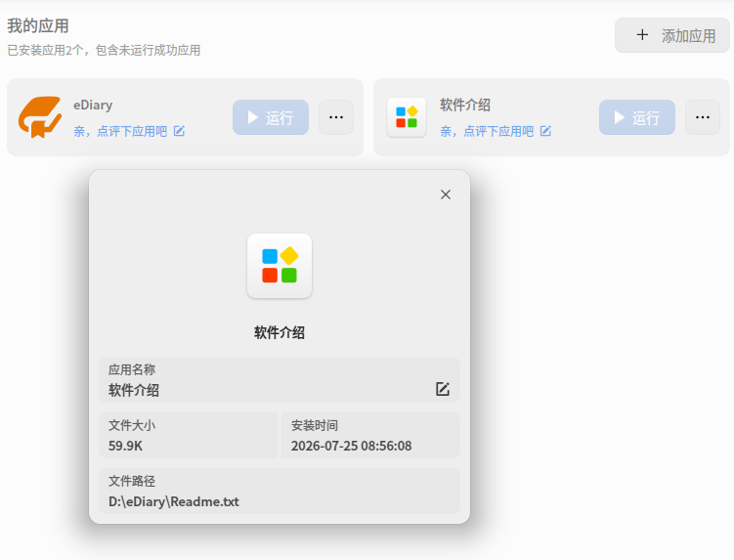Screen dimensions: 734x560
Task: Click file path D:\eDiary\Readme.txt
Action: 174,501
